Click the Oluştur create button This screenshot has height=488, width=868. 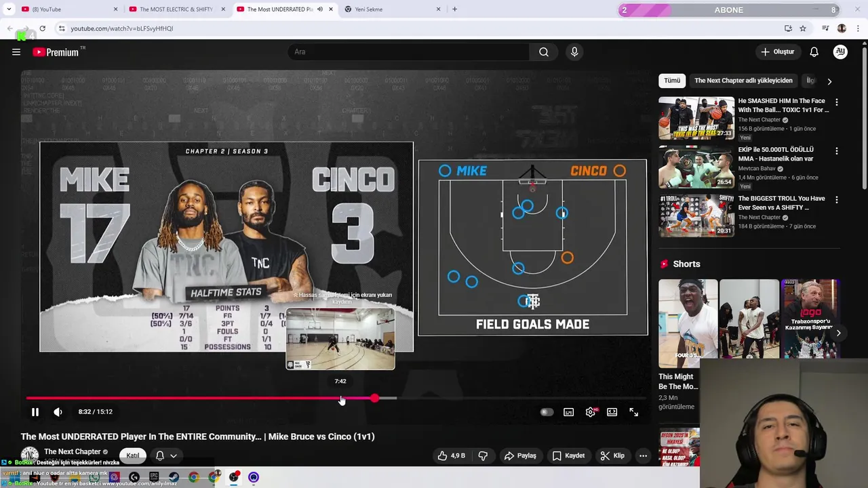click(777, 52)
